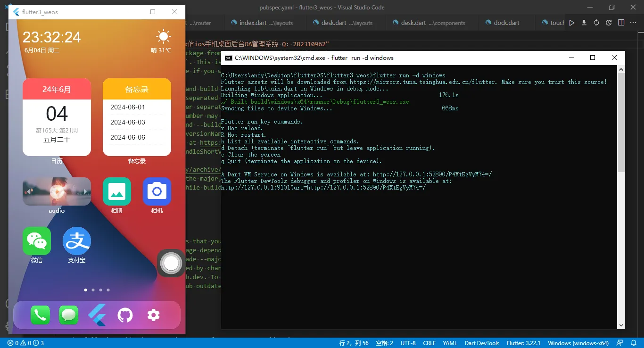
Task: Open the 相机 camera app
Action: [x=157, y=191]
